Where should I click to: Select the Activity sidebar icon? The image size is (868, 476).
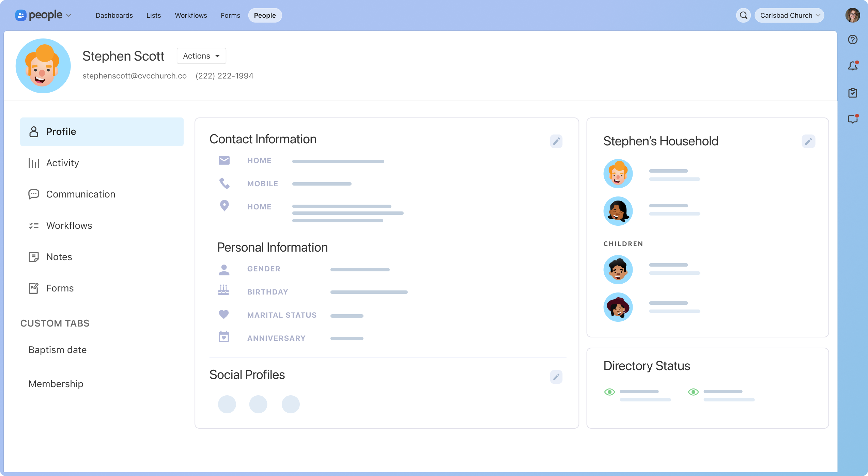tap(33, 163)
